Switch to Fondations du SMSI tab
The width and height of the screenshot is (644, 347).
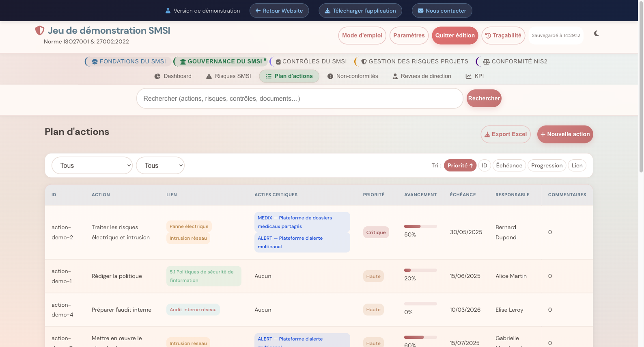point(129,61)
